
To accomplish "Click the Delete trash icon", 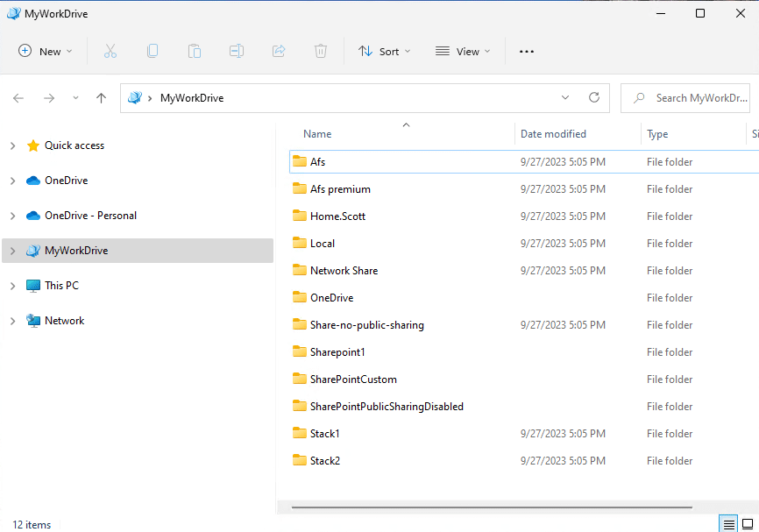I will tap(321, 52).
